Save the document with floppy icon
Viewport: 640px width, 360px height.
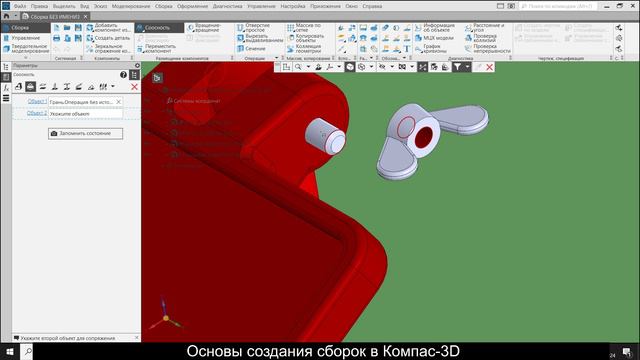pos(78,28)
